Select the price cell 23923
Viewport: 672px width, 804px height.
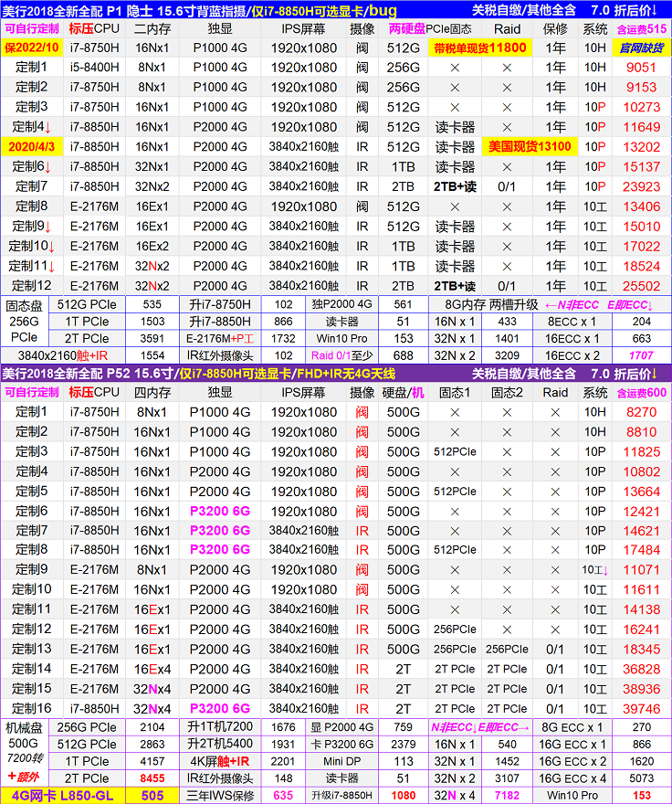(x=642, y=186)
